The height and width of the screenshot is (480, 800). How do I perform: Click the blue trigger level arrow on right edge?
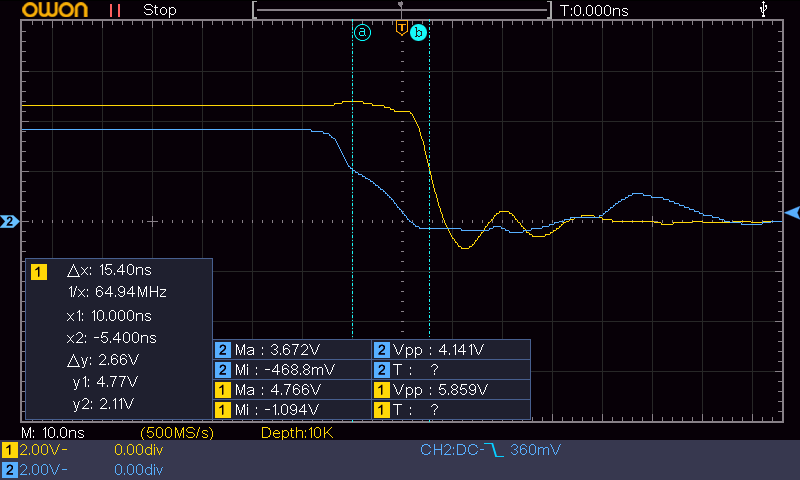792,213
